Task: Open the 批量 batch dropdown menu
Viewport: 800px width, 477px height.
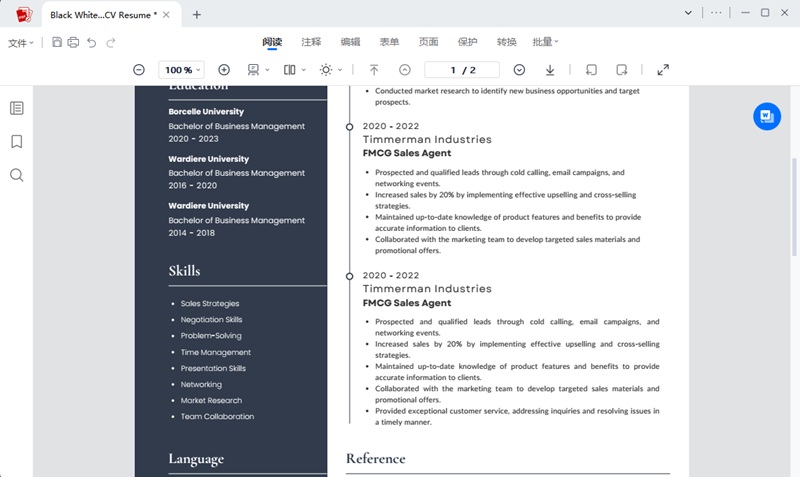Action: 545,42
